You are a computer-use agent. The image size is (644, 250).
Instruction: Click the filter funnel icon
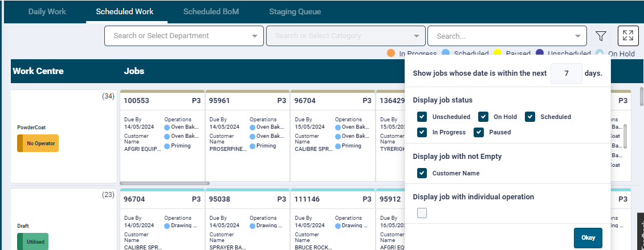[x=600, y=36]
